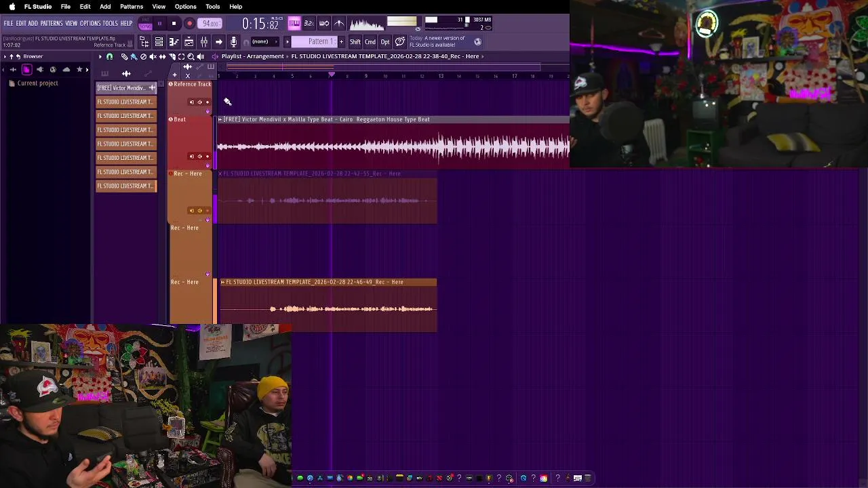Screen dimensions: 868x488
Task: Show favorites star in browser
Action: click(x=79, y=69)
